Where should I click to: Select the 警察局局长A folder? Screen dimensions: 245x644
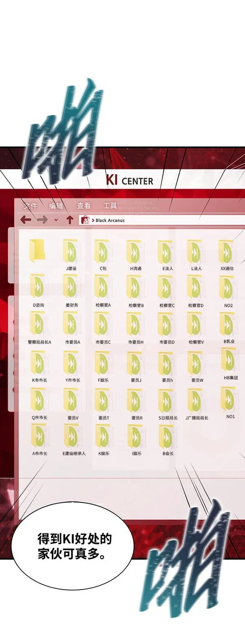pos(39,326)
